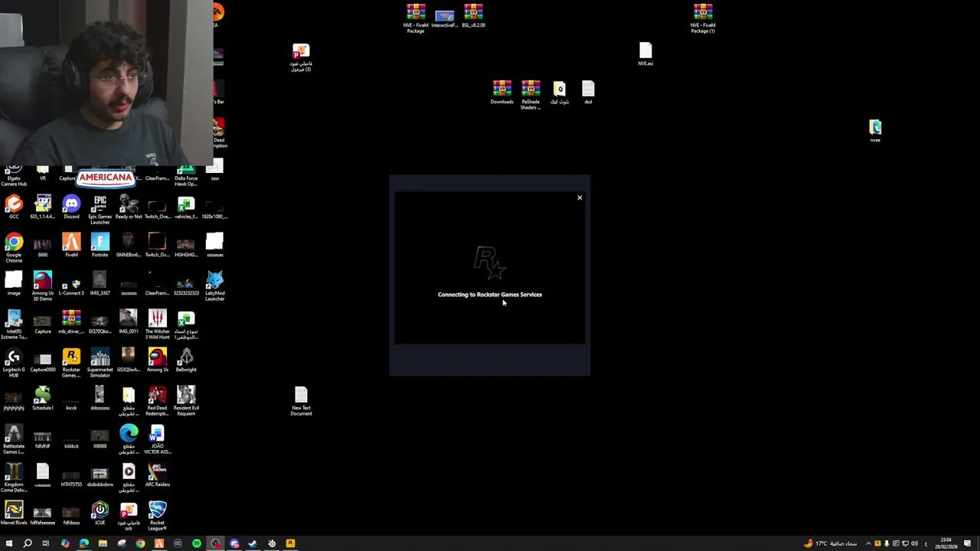This screenshot has height=551, width=980.
Task: Open the notifications center in the taskbar
Action: pyautogui.click(x=968, y=543)
